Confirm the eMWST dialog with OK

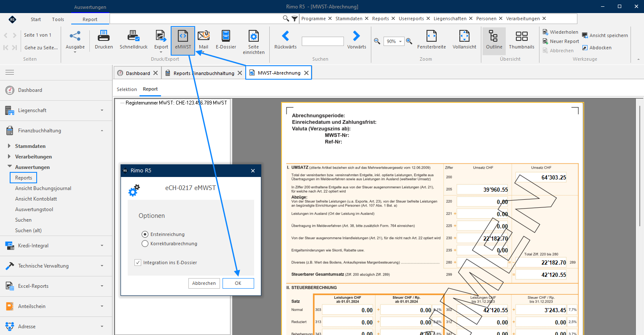pos(238,283)
